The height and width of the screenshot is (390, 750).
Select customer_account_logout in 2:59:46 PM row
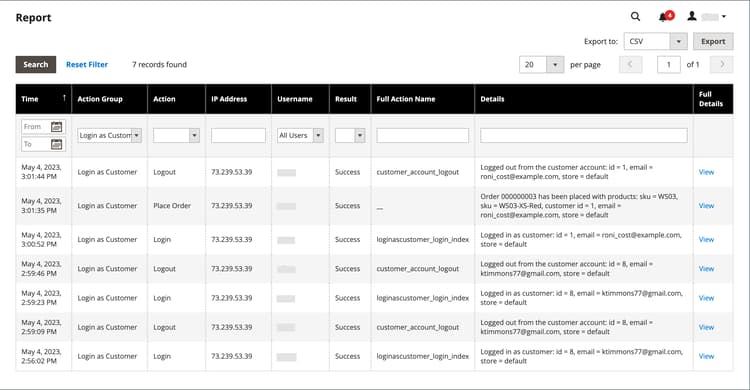418,269
